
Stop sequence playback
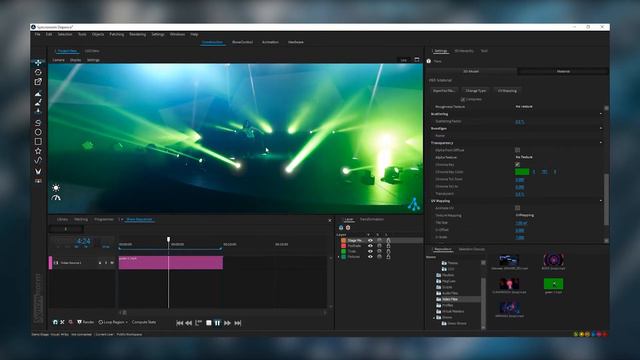(209, 323)
